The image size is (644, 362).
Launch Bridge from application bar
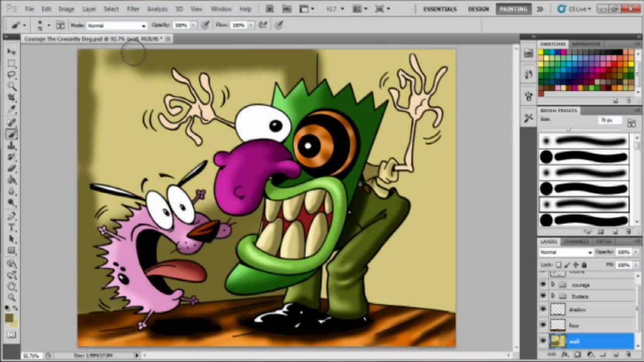pyautogui.click(x=270, y=9)
